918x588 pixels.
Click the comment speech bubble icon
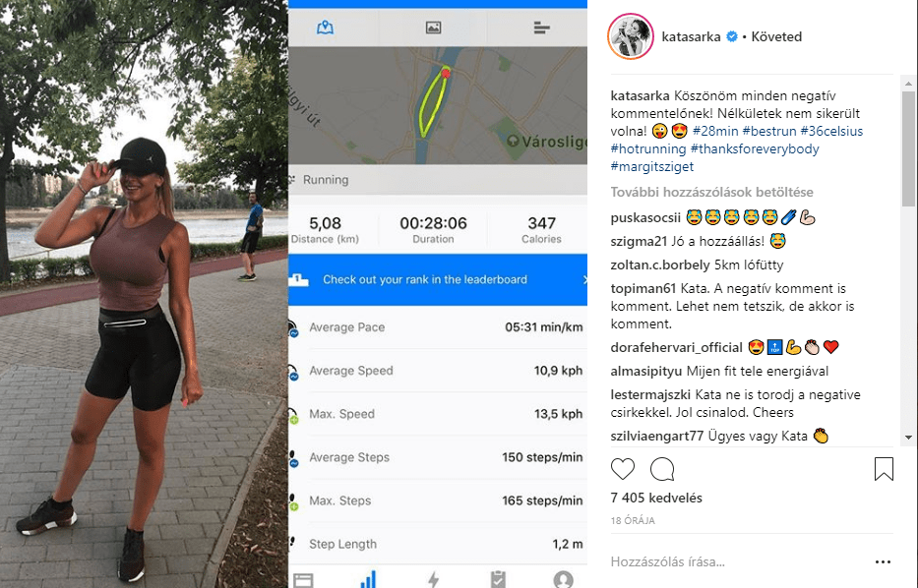[662, 469]
